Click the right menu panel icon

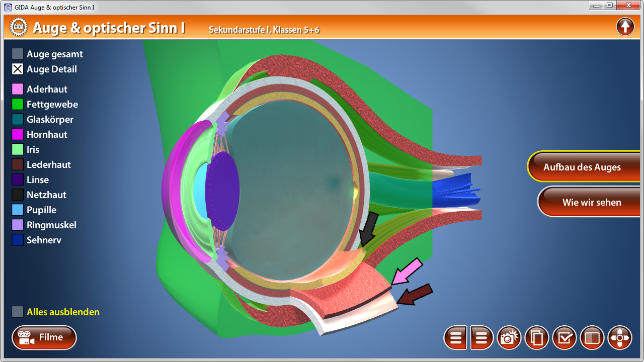[x=481, y=337]
